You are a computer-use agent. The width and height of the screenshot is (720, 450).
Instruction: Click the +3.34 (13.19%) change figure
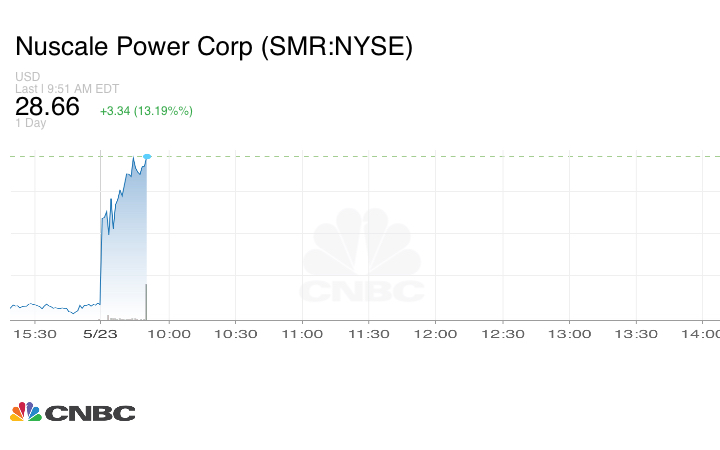point(146,110)
